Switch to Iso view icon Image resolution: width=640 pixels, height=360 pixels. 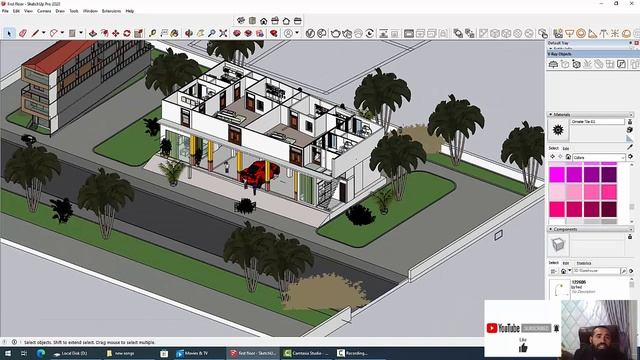click(241, 20)
